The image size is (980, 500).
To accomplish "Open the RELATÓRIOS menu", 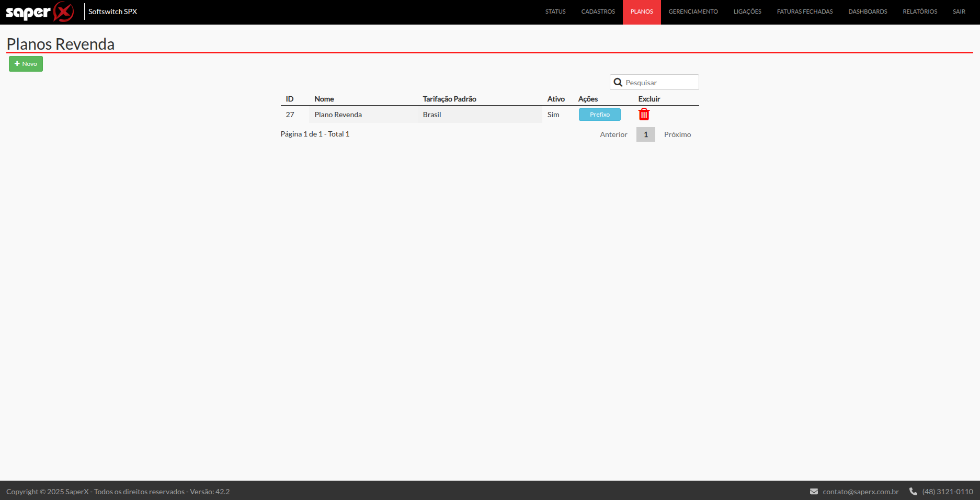I will pos(920,12).
